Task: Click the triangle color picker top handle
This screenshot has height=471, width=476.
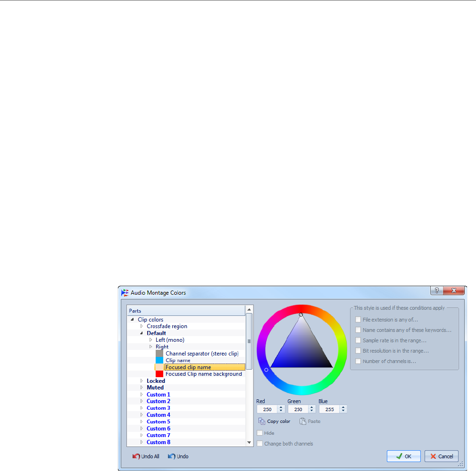Action: (301, 315)
